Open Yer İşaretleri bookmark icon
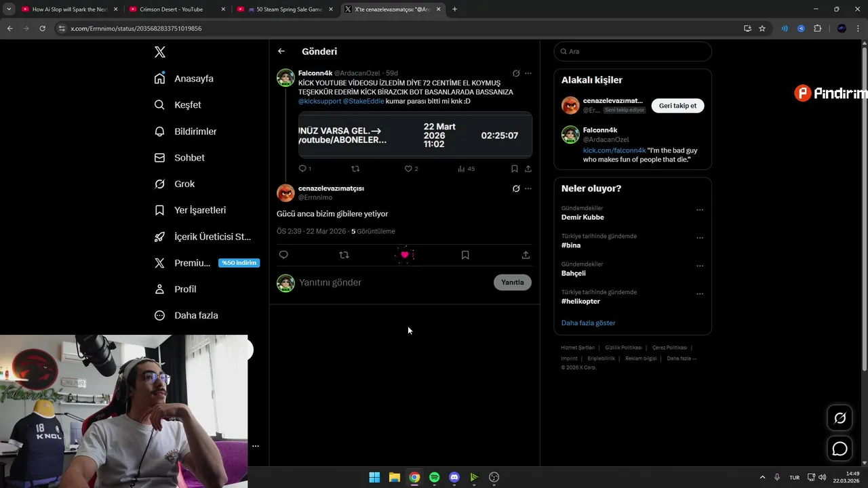Viewport: 868px width, 488px height. pos(159,210)
